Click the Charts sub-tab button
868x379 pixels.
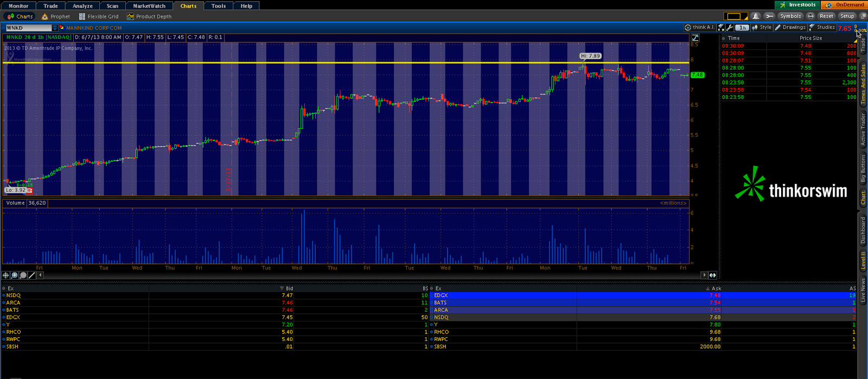[20, 17]
